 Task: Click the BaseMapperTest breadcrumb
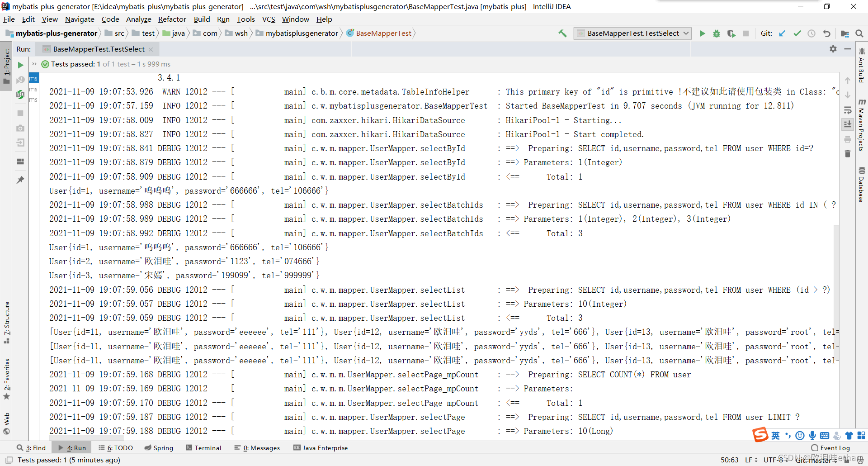379,33
